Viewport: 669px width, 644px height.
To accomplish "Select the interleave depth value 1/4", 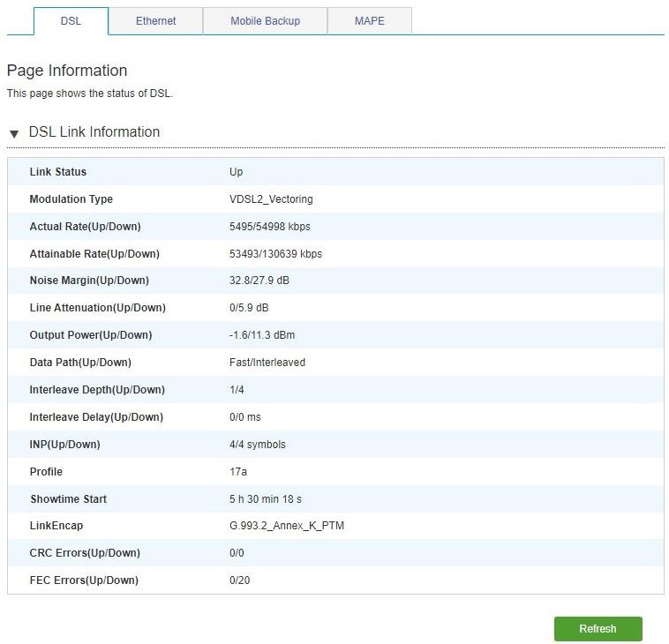I will click(237, 389).
